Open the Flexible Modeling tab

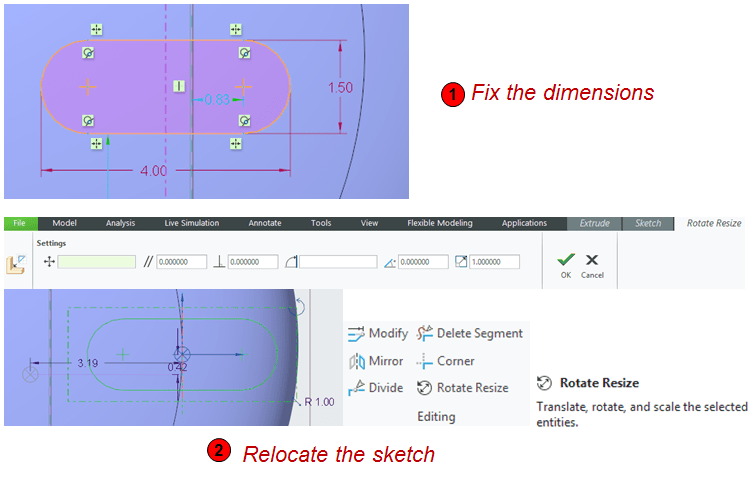click(x=442, y=223)
